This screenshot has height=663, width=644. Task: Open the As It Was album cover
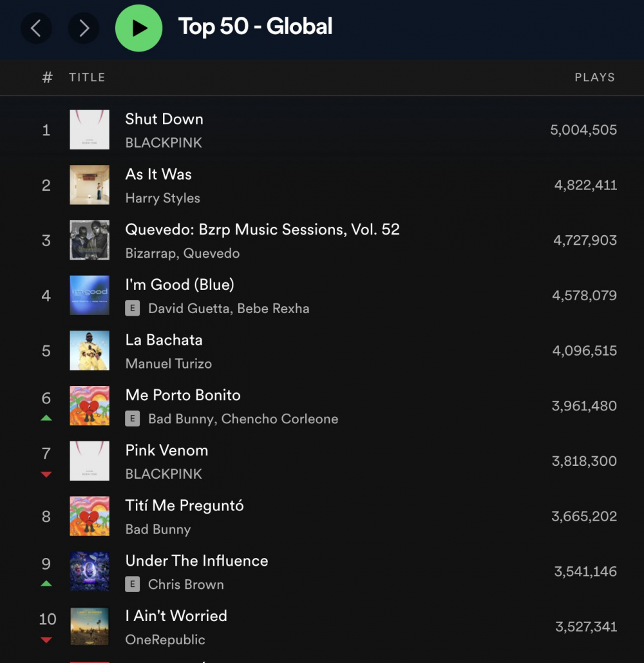coord(90,185)
